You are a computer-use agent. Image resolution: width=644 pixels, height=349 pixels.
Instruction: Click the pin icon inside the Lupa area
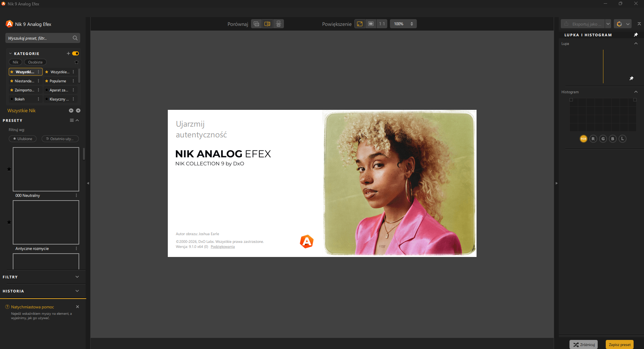(631, 78)
